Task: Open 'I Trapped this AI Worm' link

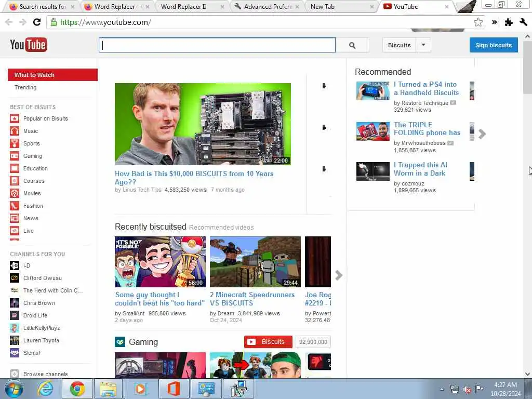Action: [421, 169]
